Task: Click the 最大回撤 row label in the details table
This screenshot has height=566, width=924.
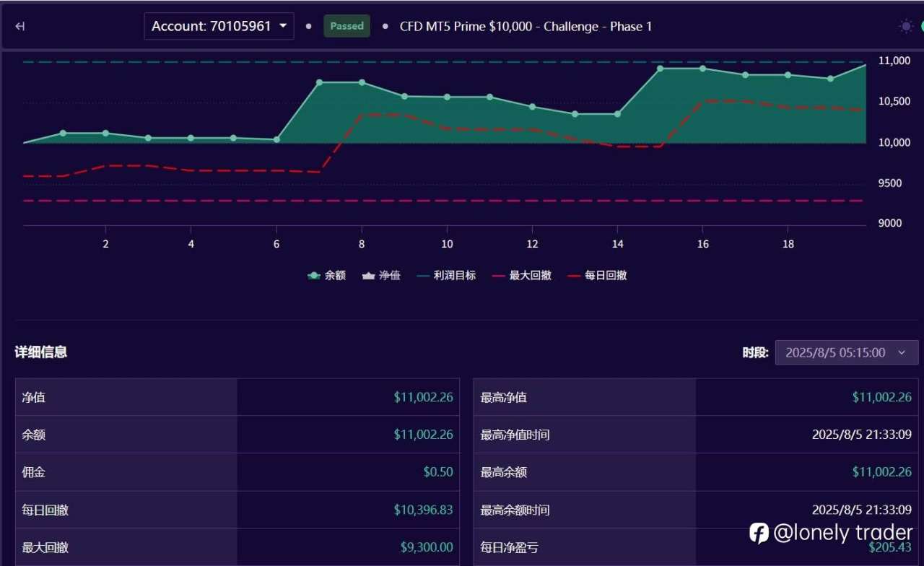Action: click(45, 547)
